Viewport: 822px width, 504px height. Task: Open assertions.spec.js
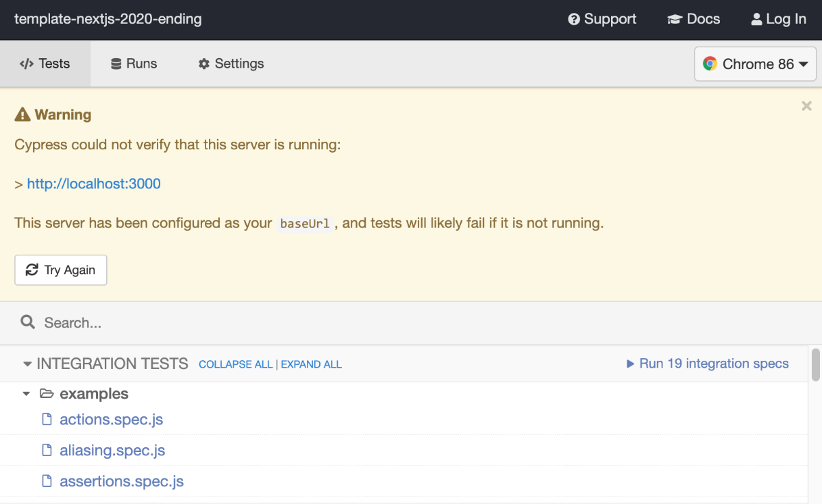point(122,481)
